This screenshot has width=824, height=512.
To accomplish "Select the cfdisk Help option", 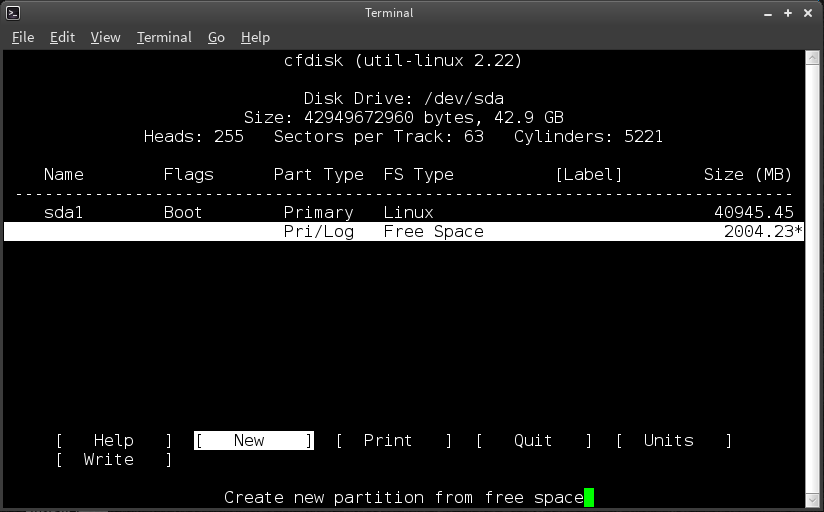I will pyautogui.click(x=114, y=441).
